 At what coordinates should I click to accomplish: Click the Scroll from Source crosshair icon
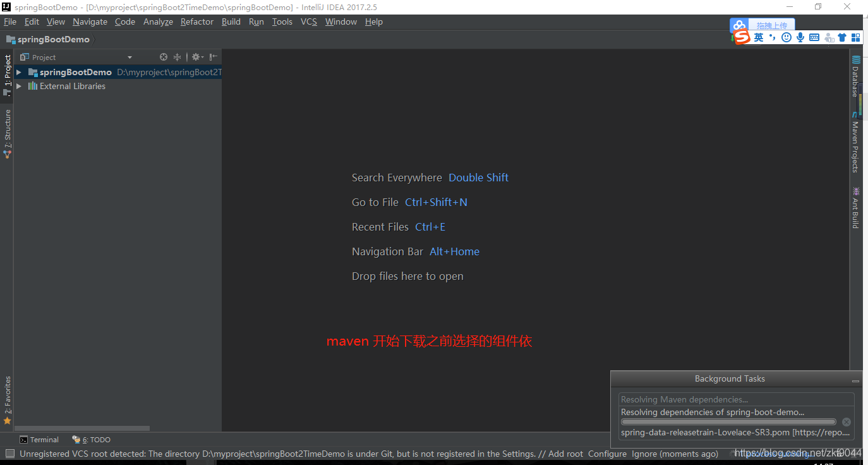click(x=164, y=57)
